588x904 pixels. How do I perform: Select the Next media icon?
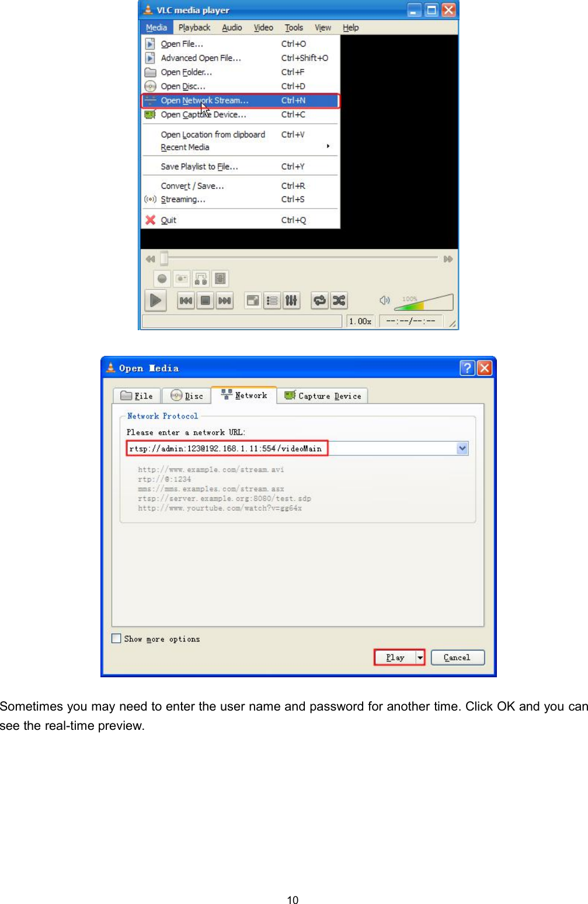(x=224, y=300)
